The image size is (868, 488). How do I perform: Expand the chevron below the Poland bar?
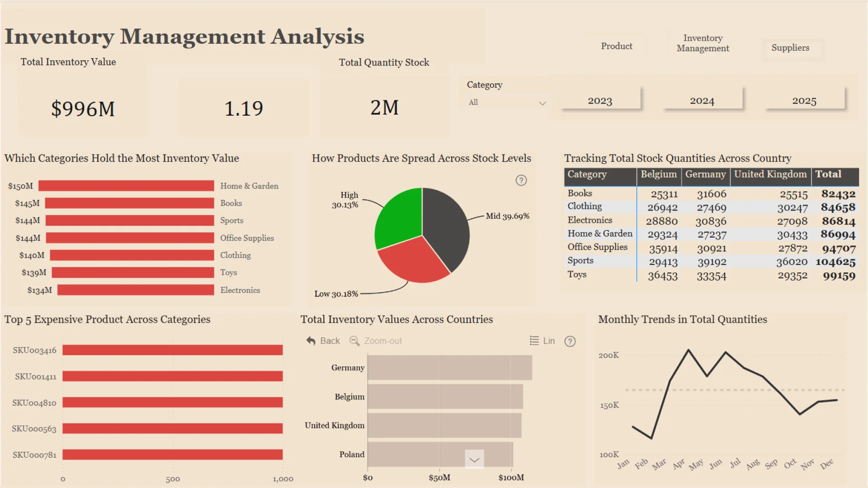tap(474, 460)
